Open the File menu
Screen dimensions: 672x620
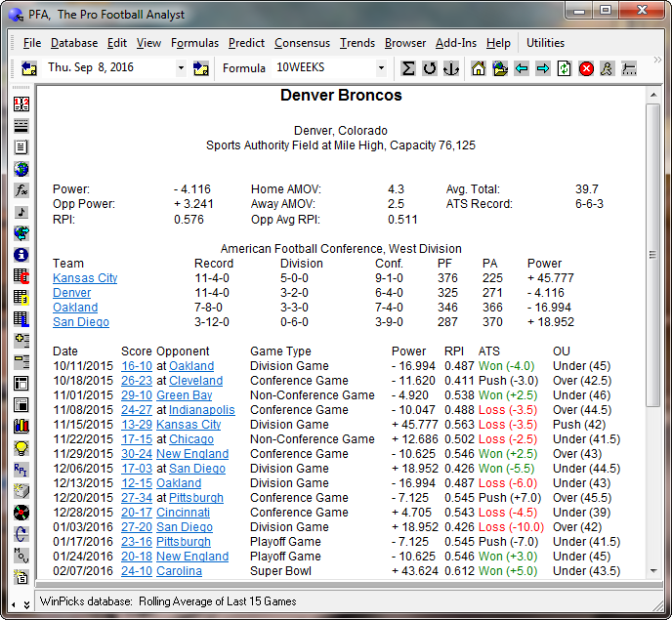pos(32,43)
